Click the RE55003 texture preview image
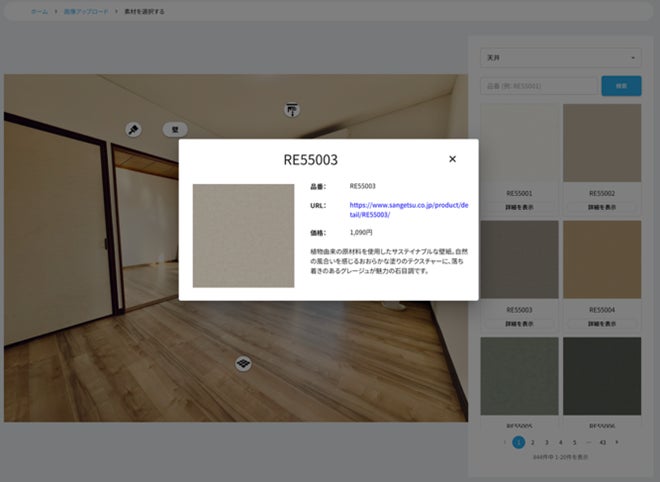Viewport: 660px width, 482px height. click(243, 236)
